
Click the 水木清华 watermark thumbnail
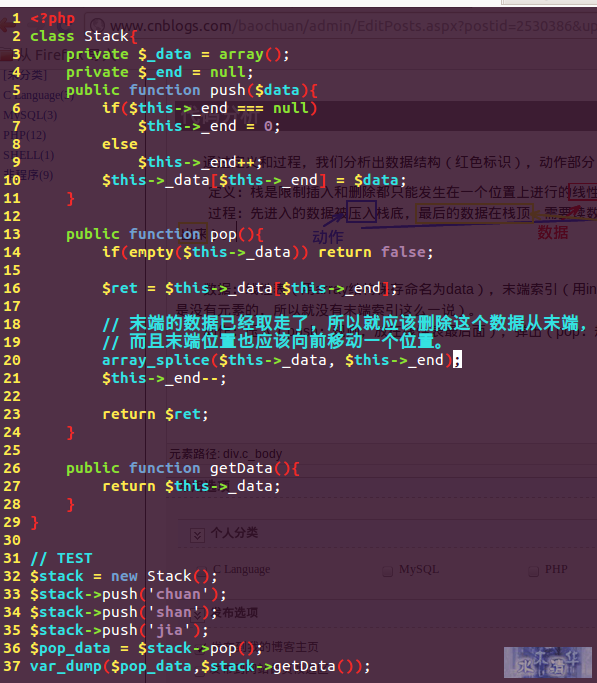[548, 662]
